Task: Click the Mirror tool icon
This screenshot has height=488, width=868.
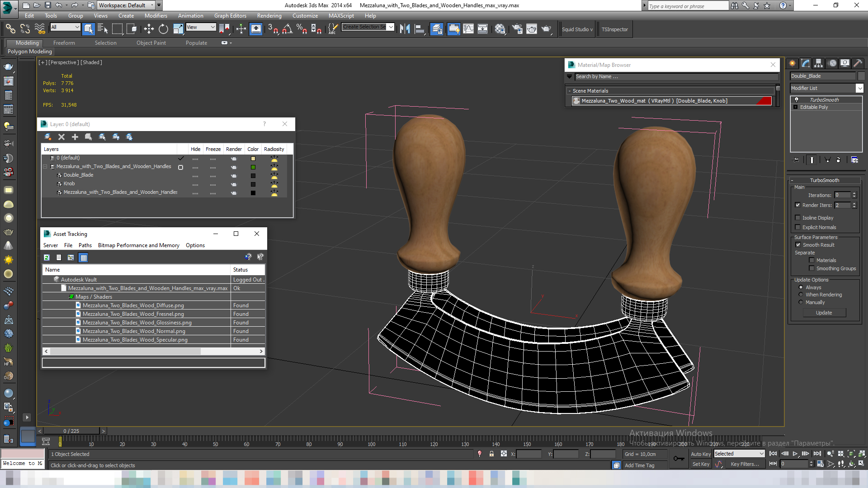Action: click(405, 29)
